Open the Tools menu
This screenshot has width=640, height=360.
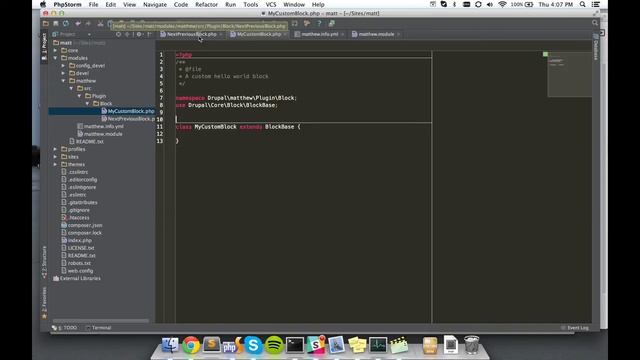click(x=251, y=4)
